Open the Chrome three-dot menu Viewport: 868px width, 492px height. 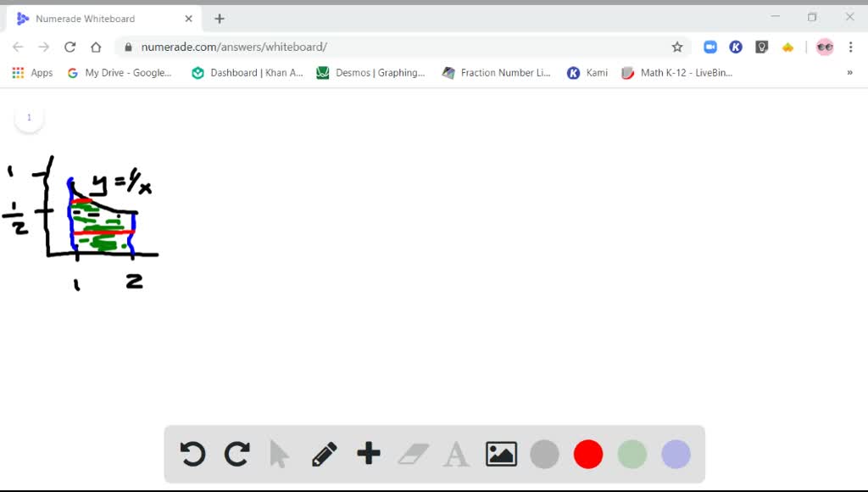pos(851,47)
